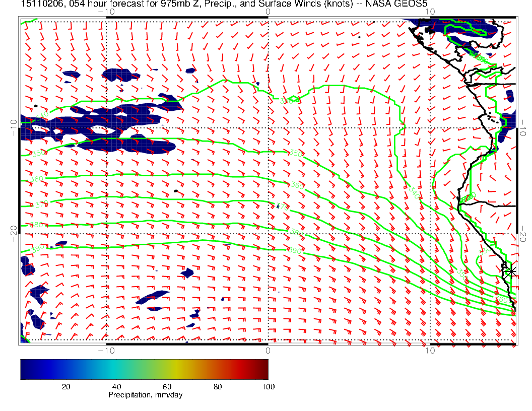Click the small black island dot in mid-ocean
The image size is (532, 411).
click(x=175, y=191)
